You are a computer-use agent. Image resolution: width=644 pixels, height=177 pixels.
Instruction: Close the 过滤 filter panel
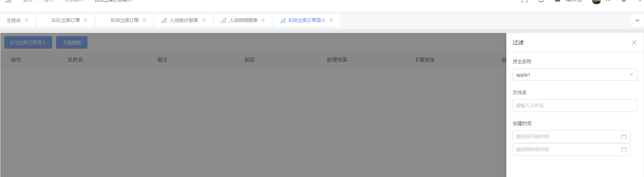[634, 42]
